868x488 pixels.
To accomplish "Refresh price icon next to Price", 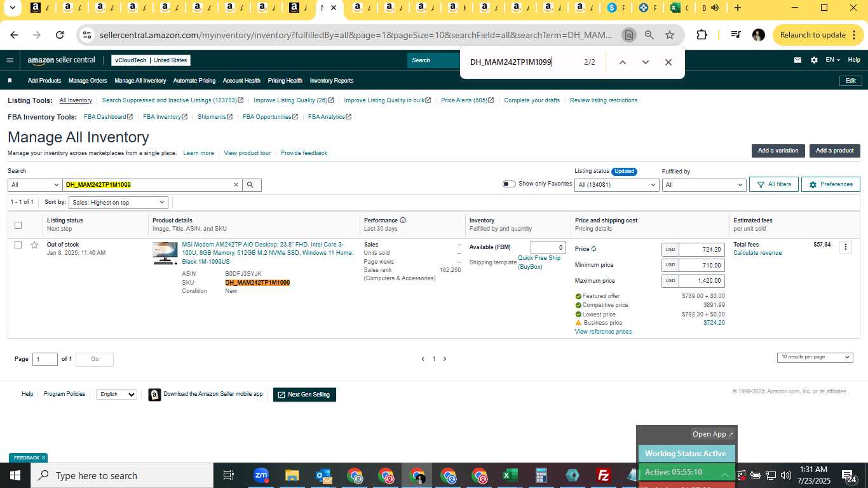I will pos(594,249).
